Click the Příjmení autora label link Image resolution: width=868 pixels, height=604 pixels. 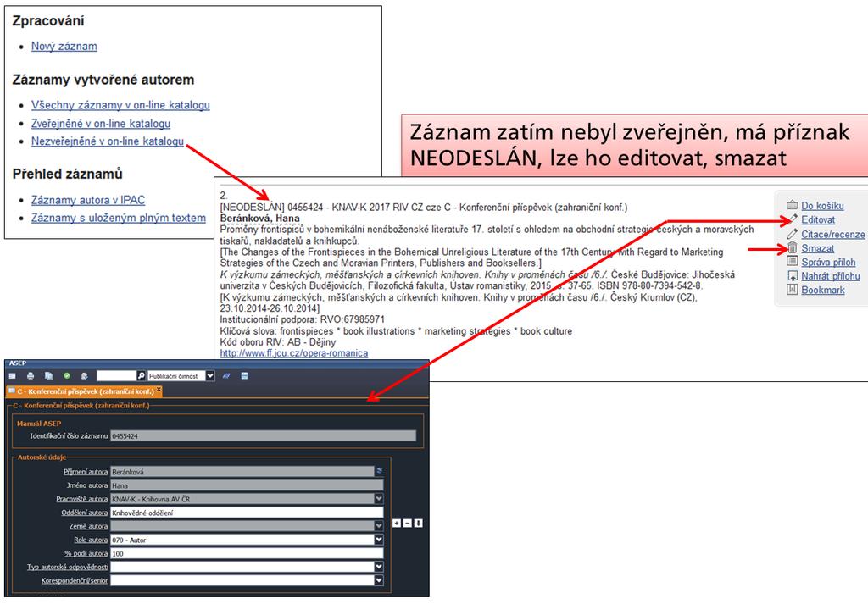tap(86, 472)
